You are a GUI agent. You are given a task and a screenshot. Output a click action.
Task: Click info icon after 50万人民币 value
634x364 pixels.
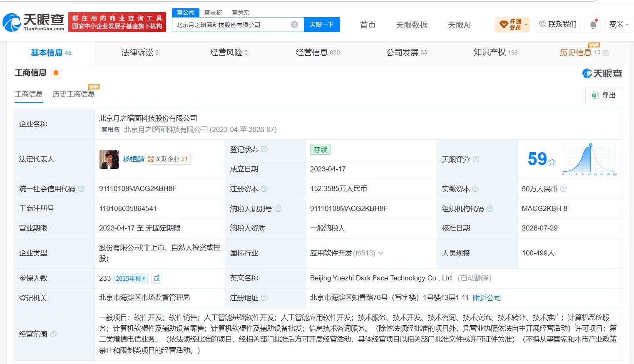[563, 189]
